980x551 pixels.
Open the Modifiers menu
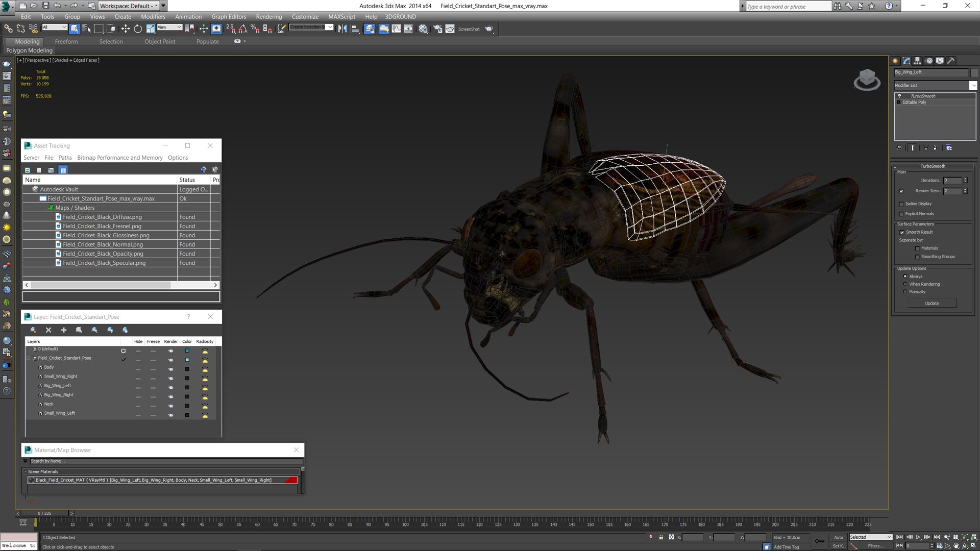153,17
